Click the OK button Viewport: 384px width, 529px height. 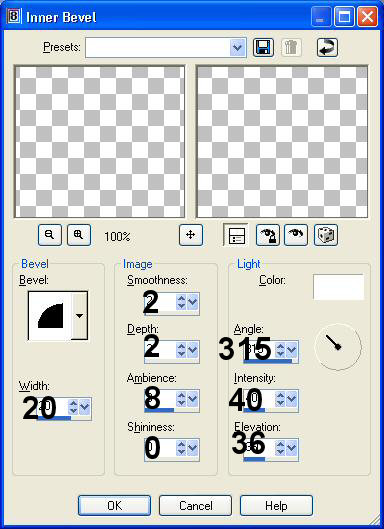pos(114,505)
